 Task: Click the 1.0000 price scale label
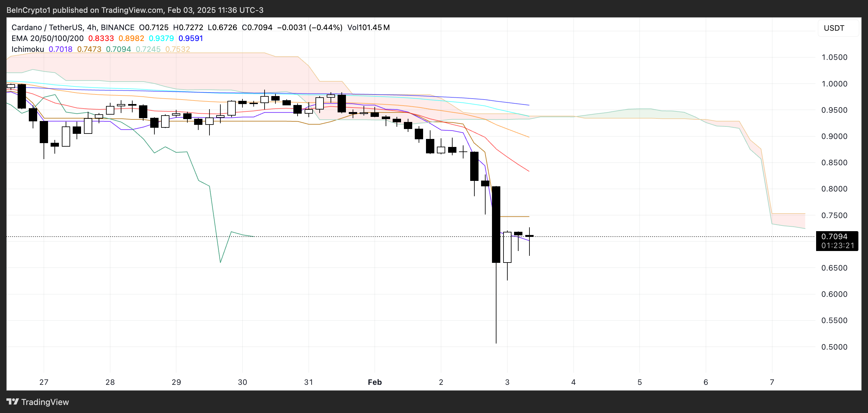pyautogui.click(x=834, y=84)
